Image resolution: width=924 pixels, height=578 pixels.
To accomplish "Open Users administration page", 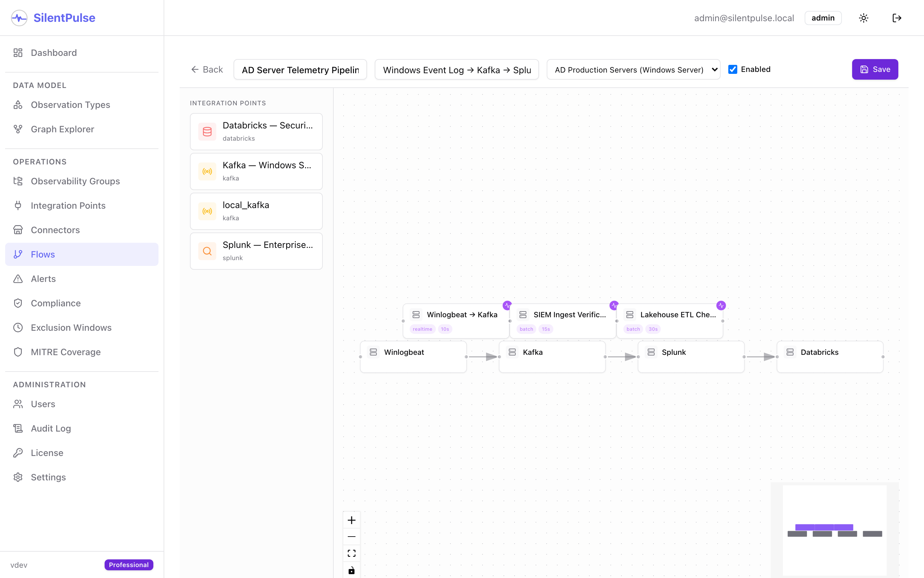I will pyautogui.click(x=82, y=404).
